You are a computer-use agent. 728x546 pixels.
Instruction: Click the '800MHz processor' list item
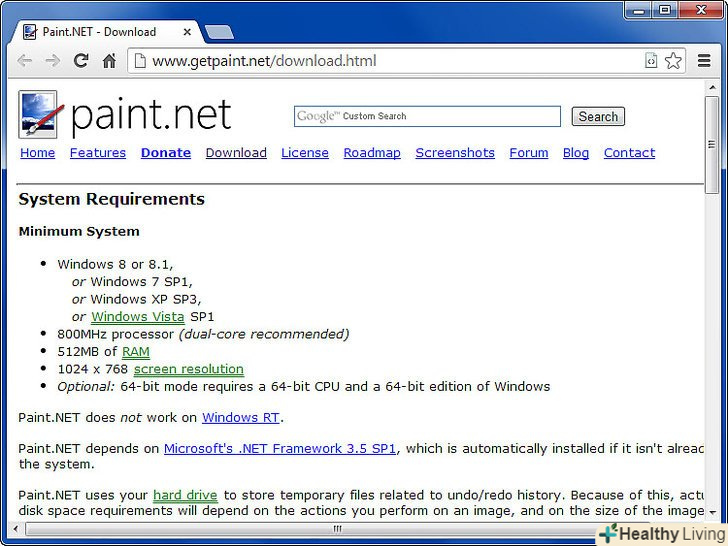click(x=203, y=334)
